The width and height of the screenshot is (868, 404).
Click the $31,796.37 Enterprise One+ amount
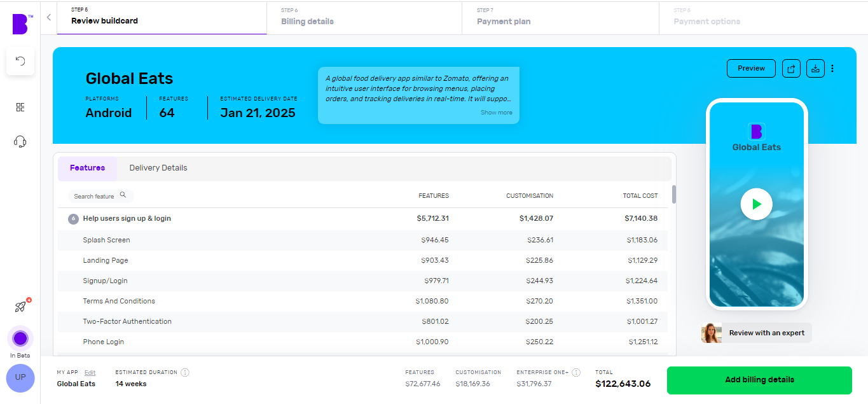click(x=534, y=384)
